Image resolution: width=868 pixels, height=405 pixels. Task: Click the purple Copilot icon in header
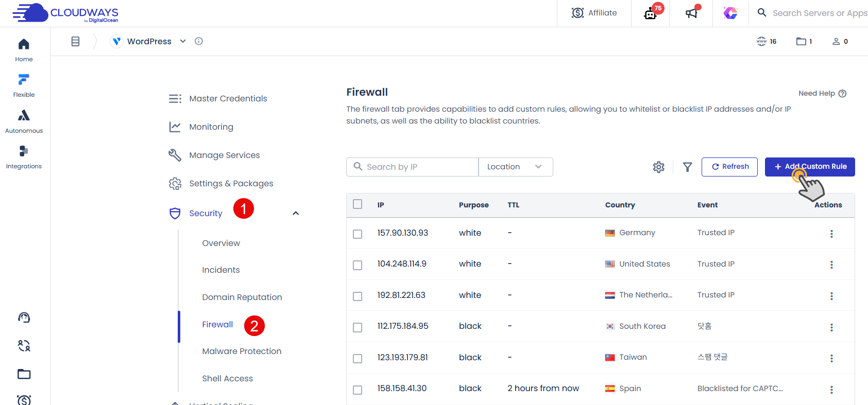[730, 13]
